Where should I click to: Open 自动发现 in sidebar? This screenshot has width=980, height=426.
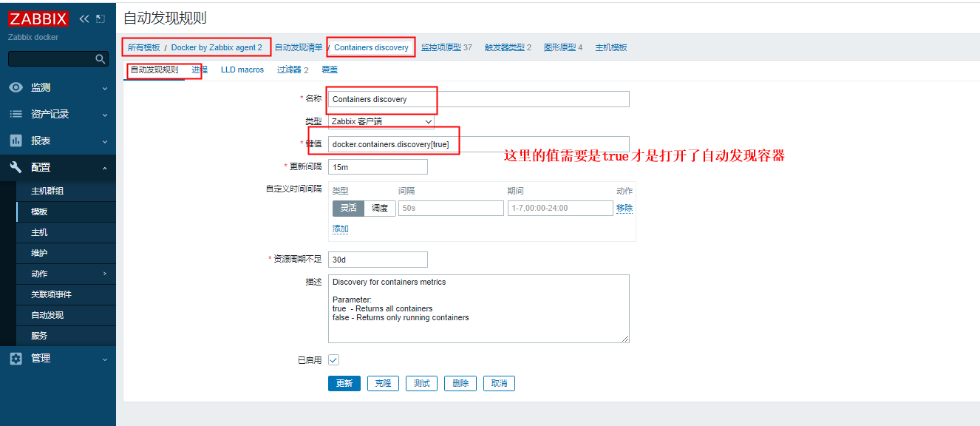47,315
